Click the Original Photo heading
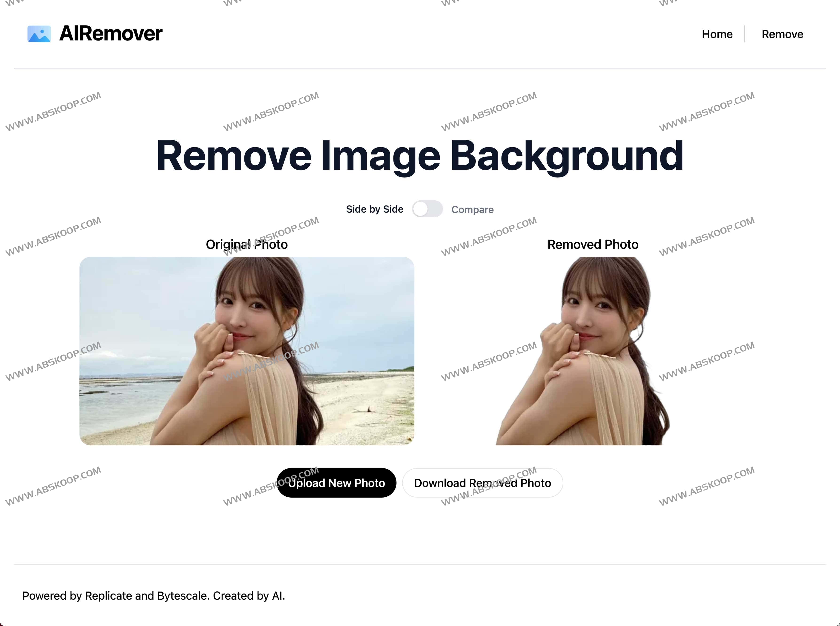Viewport: 840px width, 626px height. 247,244
